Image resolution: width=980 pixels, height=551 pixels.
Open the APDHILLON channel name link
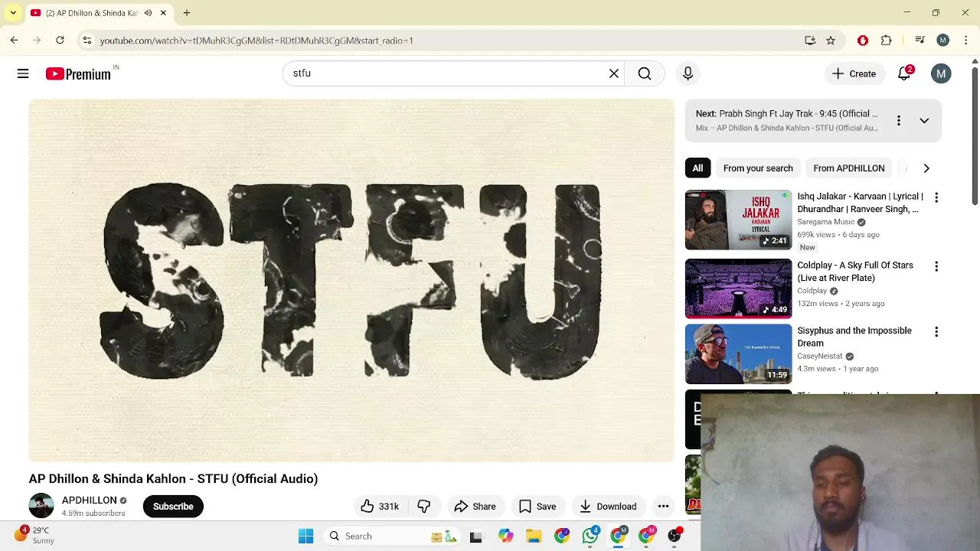pyautogui.click(x=90, y=500)
